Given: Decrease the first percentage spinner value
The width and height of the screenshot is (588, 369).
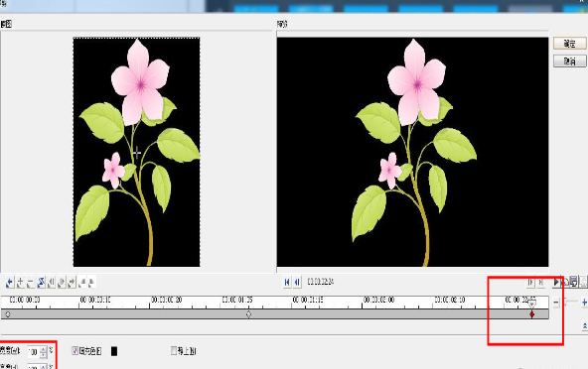Looking at the screenshot, I should 43,354.
